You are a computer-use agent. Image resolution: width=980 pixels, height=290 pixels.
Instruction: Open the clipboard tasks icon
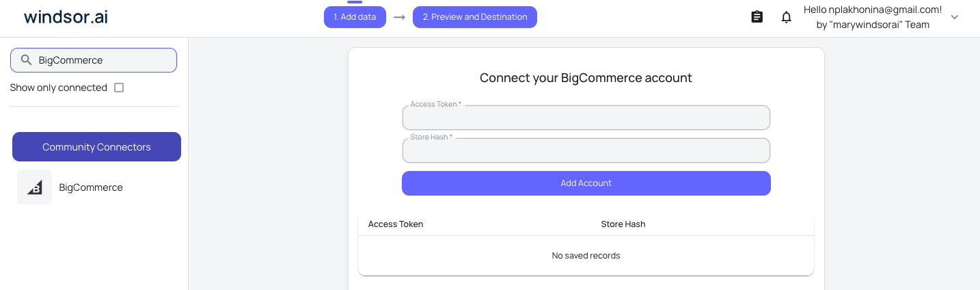tap(757, 17)
